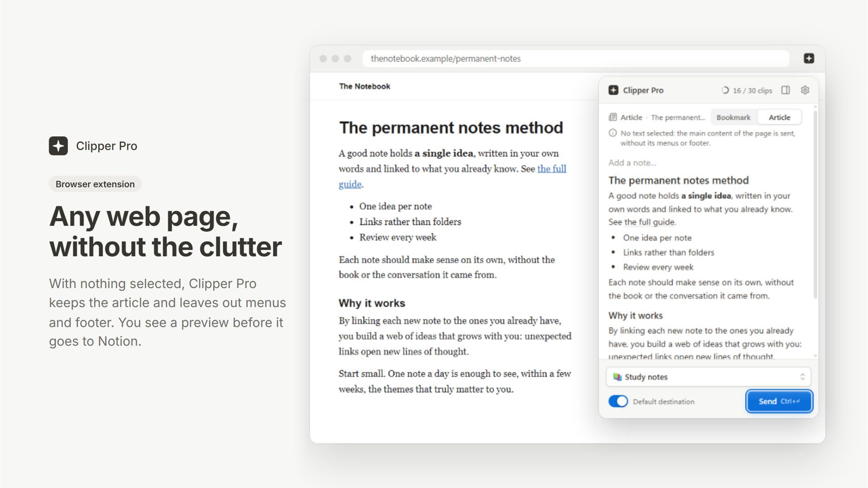Click the clips usage progress ring icon
The width and height of the screenshot is (868, 488).
[725, 90]
